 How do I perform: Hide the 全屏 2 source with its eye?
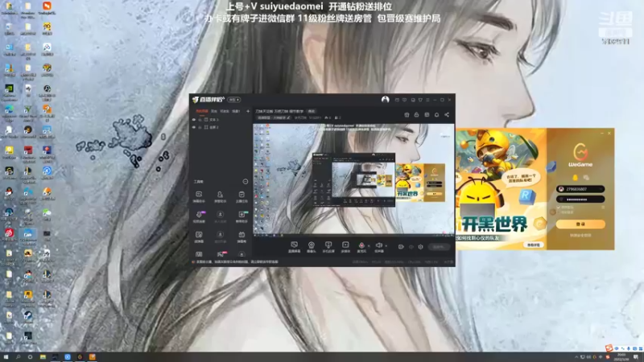194,127
